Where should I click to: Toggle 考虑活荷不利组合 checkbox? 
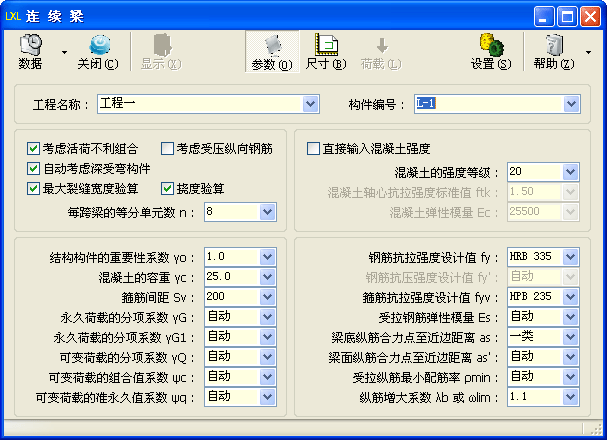point(33,148)
